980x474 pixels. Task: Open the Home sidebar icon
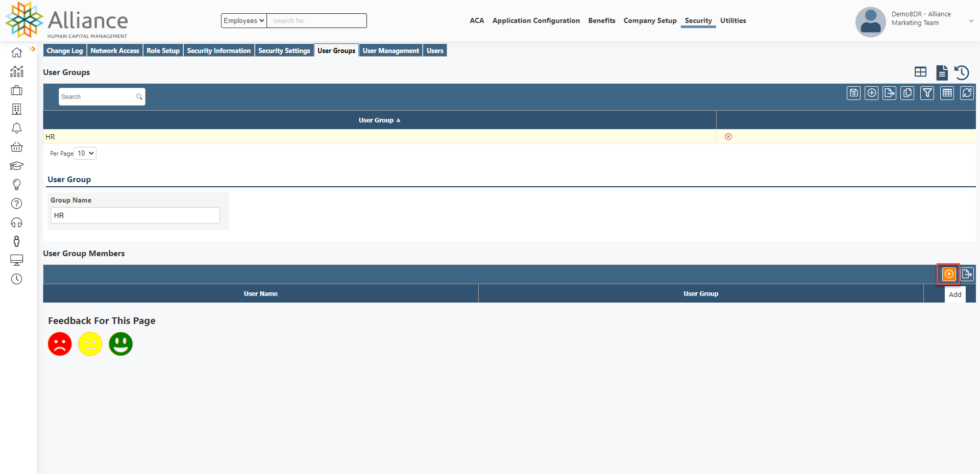(17, 53)
